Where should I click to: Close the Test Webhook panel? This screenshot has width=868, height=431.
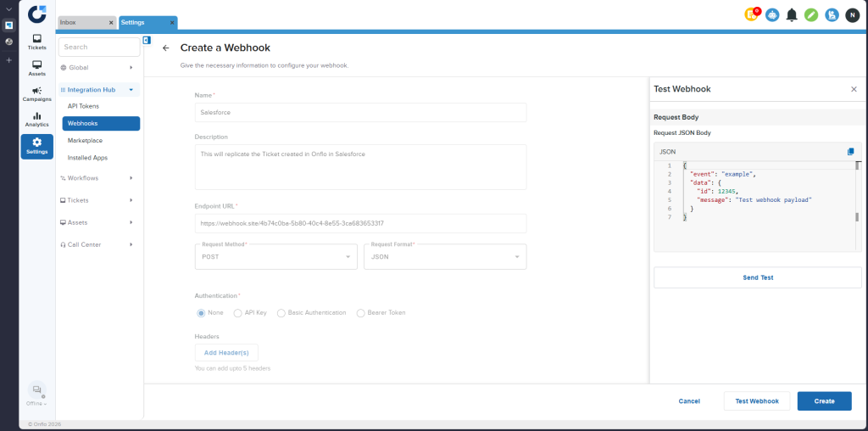pos(854,89)
